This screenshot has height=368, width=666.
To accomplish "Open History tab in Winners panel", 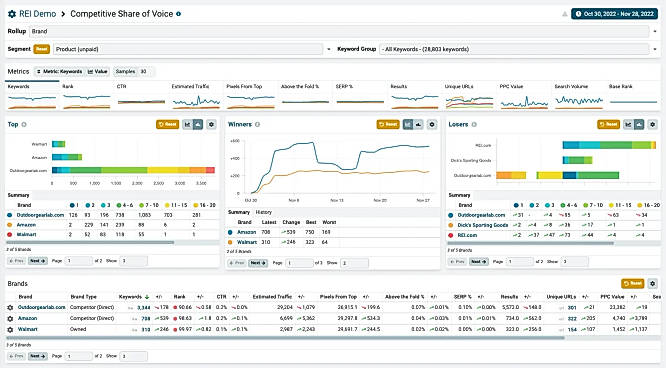I will [x=263, y=212].
